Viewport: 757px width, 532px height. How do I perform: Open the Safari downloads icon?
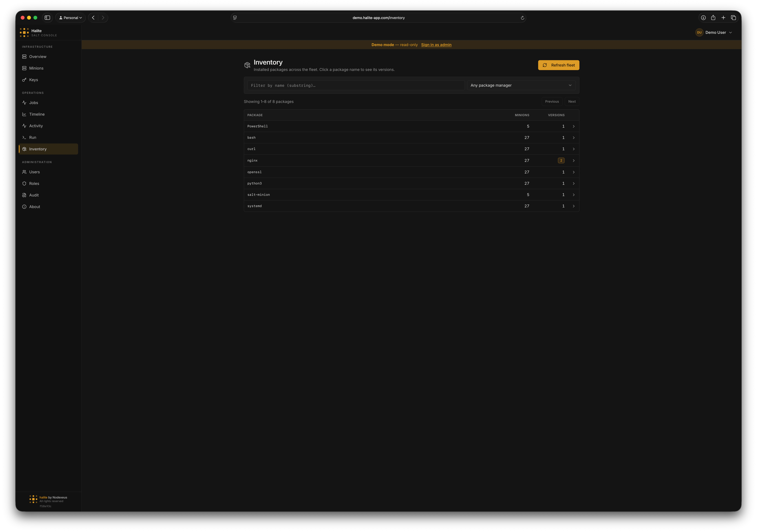pos(703,18)
